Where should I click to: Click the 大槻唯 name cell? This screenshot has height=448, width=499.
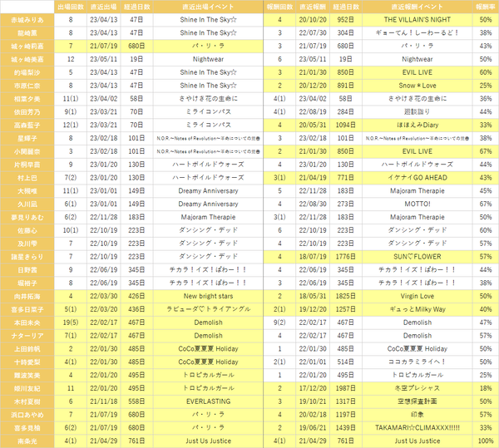coord(27,191)
